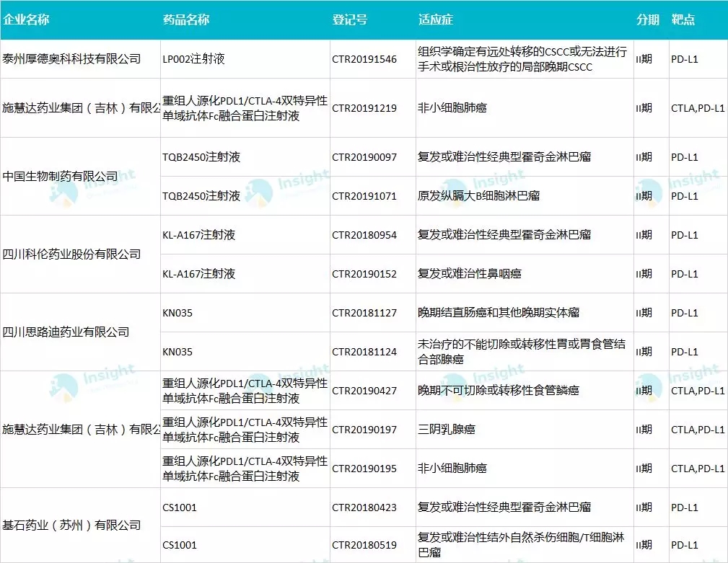728x563 pixels.
Task: Select registration number CTR20191219
Action: (364, 109)
